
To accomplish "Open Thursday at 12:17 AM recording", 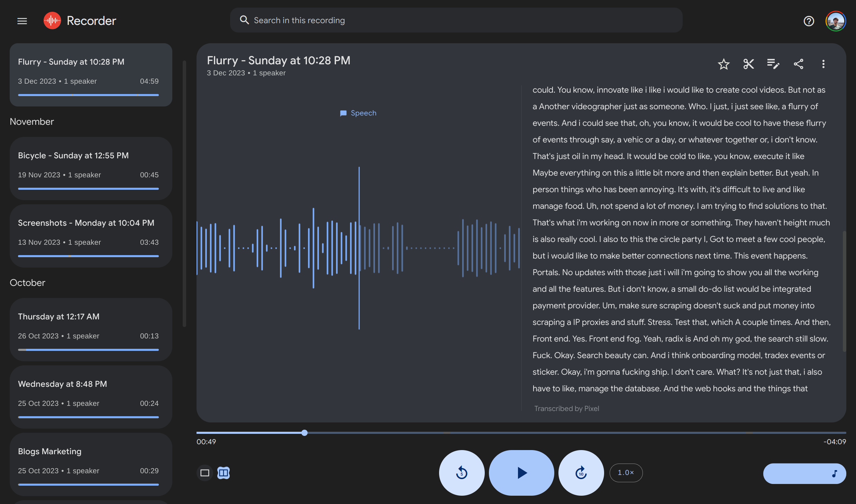I will pyautogui.click(x=91, y=329).
